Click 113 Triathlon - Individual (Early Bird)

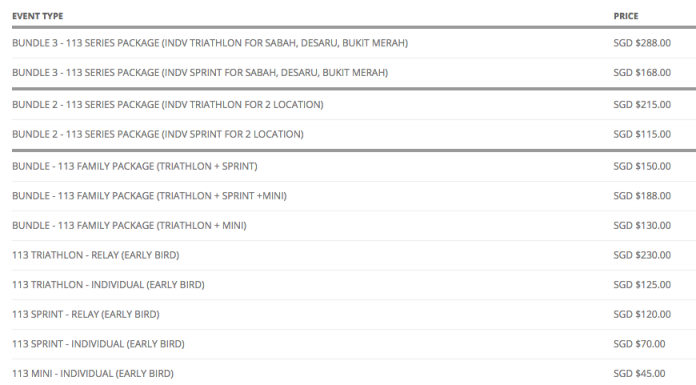click(x=108, y=285)
